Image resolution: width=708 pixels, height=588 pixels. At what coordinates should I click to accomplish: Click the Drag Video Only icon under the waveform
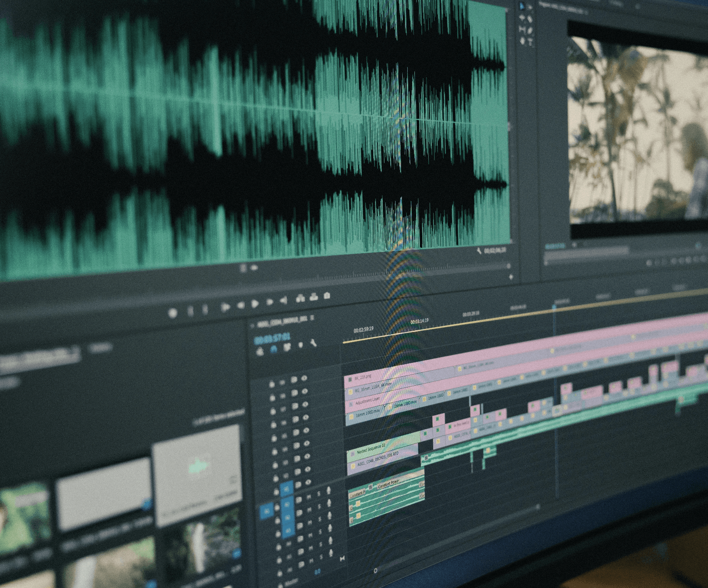click(243, 268)
